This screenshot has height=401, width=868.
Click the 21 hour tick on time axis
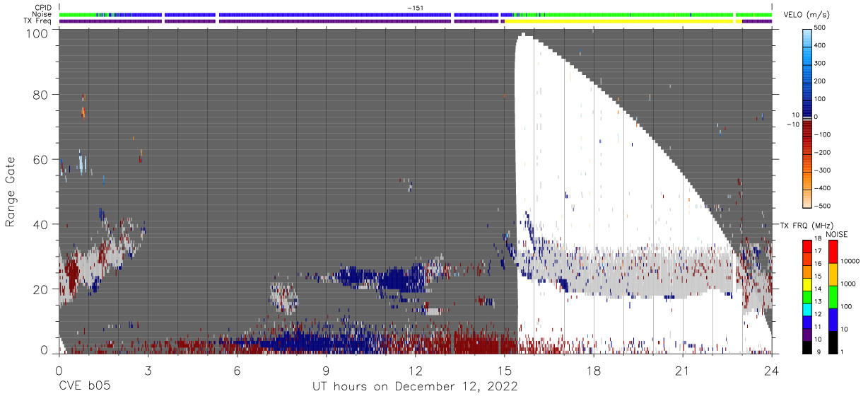point(683,371)
